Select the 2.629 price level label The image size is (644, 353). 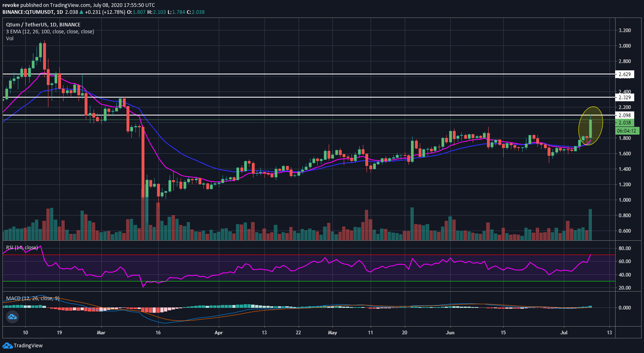pos(624,74)
